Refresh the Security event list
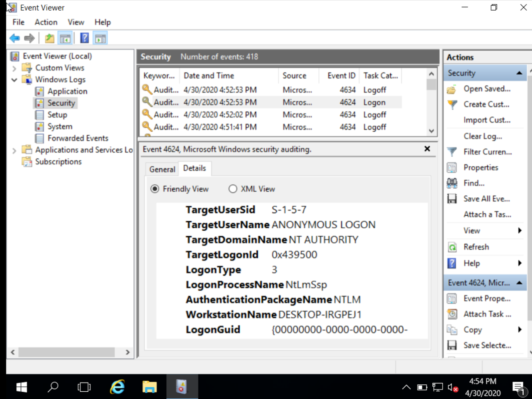 point(476,247)
